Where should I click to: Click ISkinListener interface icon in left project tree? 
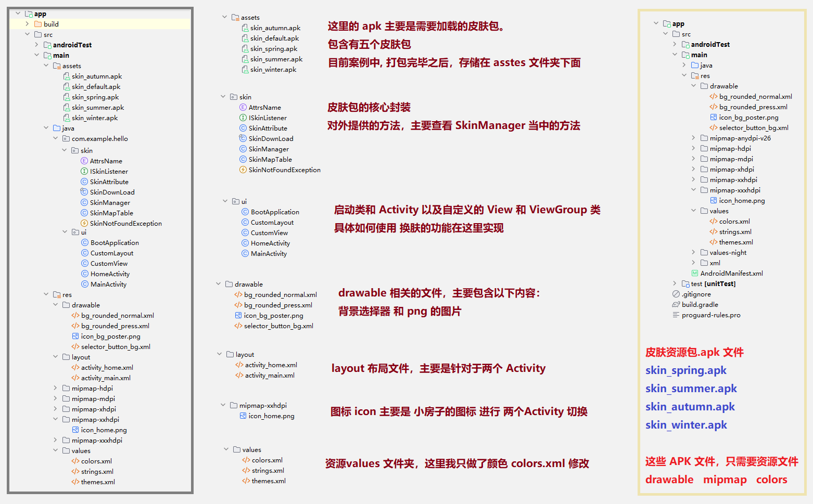[x=84, y=171]
